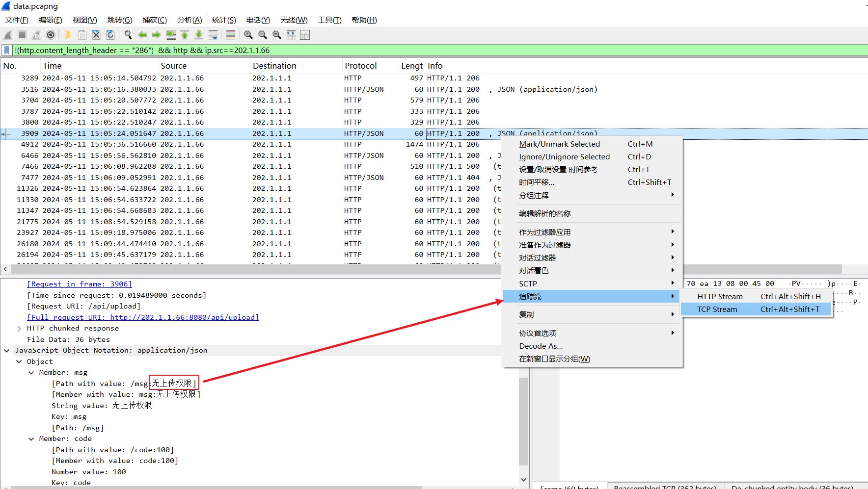Select Ignore/Unignore Selected in context menu
Image resolution: width=868 pixels, height=489 pixels.
[592, 157]
